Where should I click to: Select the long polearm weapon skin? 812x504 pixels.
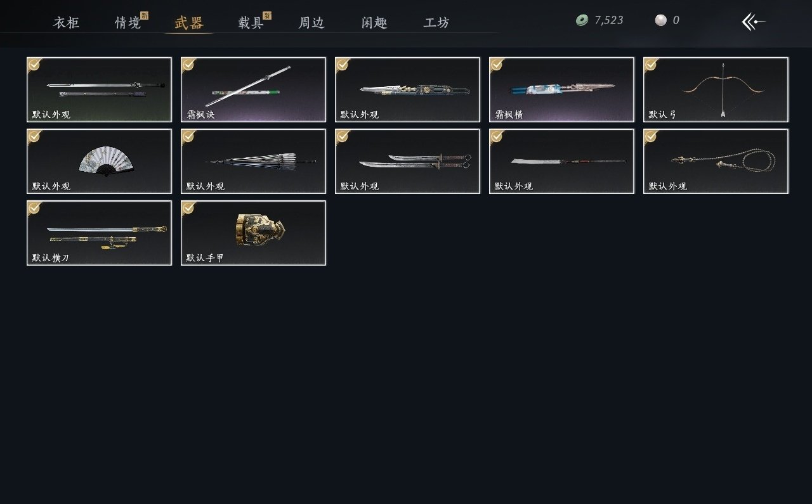click(x=561, y=161)
